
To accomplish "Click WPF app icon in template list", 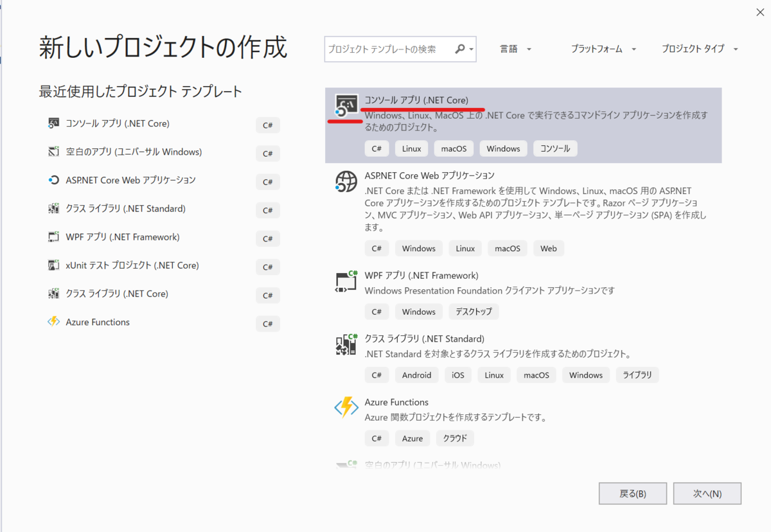I will (x=346, y=281).
